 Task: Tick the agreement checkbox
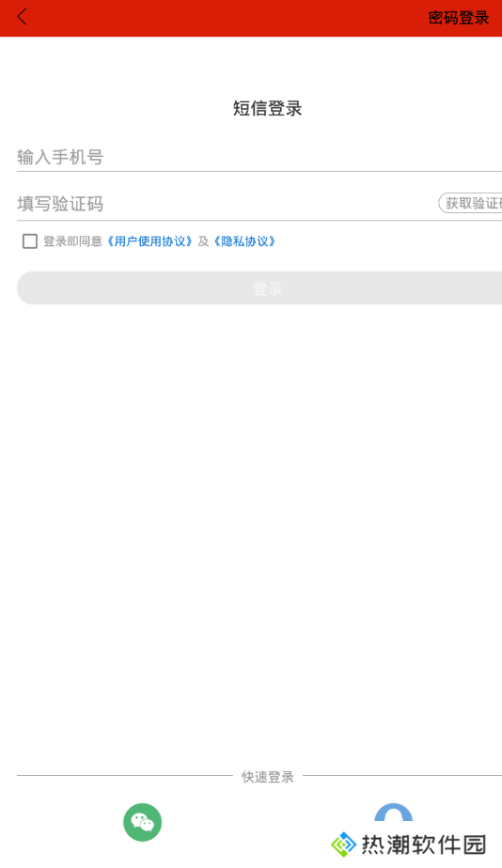[x=30, y=240]
